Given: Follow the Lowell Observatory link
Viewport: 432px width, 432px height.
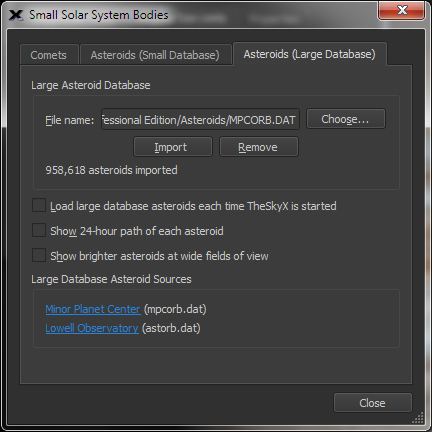Looking at the screenshot, I should pos(92,328).
